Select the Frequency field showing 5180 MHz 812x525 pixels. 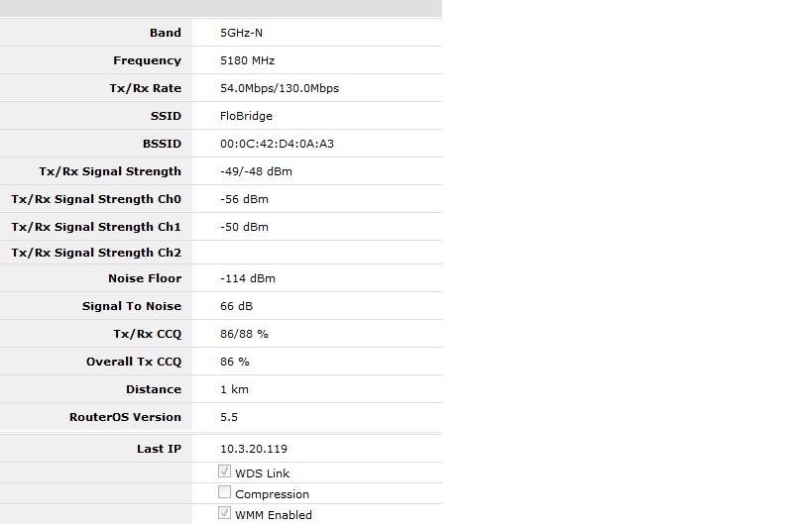(248, 60)
